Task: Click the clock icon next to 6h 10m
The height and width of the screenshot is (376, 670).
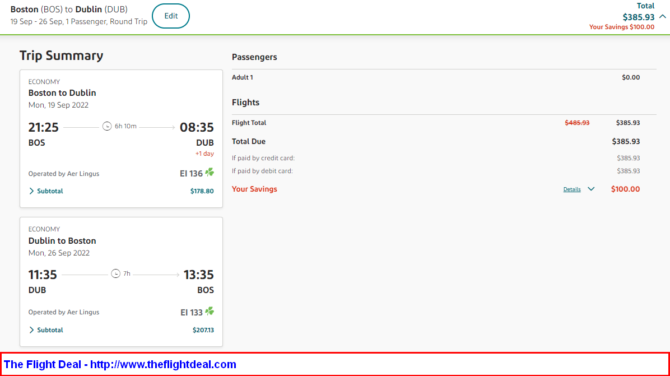Action: (107, 126)
